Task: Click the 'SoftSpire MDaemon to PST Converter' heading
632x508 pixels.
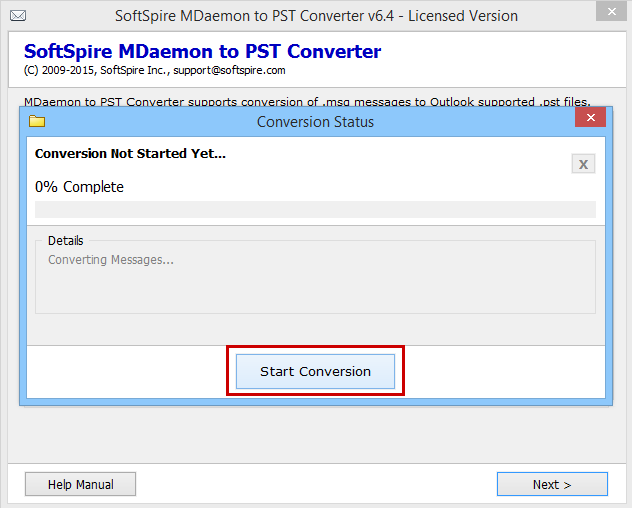Action: [x=202, y=52]
